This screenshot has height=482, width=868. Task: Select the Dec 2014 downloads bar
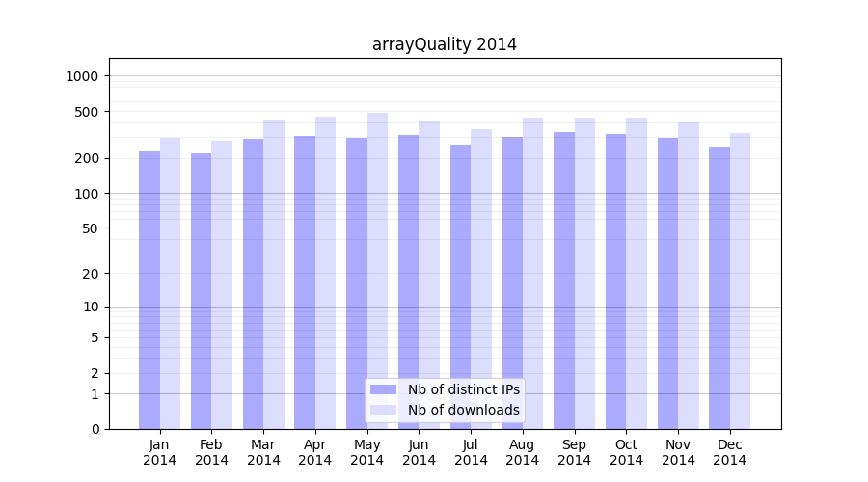point(740,281)
